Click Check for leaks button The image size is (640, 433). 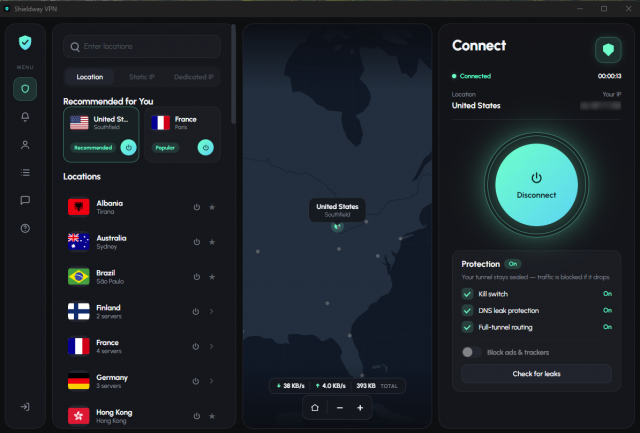(536, 374)
